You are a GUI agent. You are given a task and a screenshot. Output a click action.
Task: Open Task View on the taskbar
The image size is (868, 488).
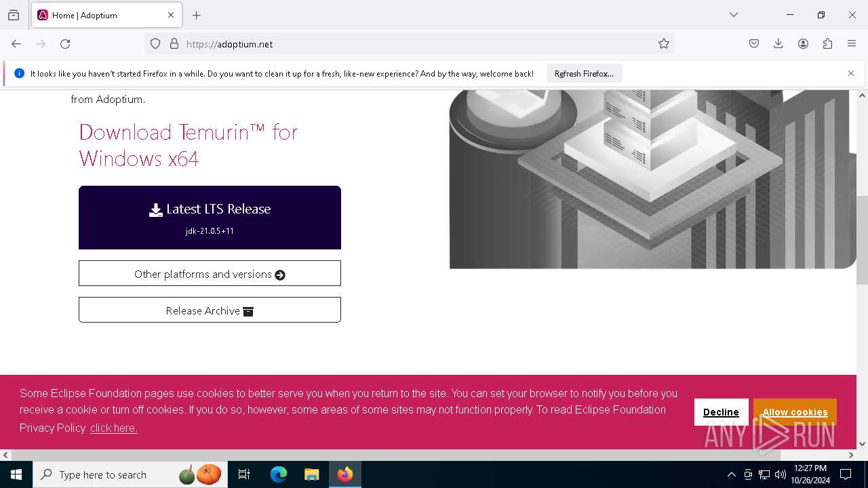pos(244,474)
